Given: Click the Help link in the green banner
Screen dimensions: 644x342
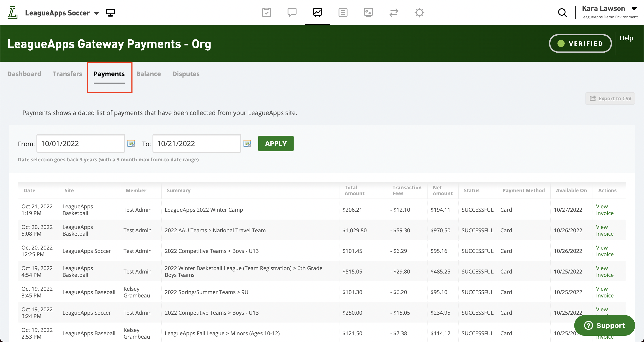Looking at the screenshot, I should (x=626, y=38).
